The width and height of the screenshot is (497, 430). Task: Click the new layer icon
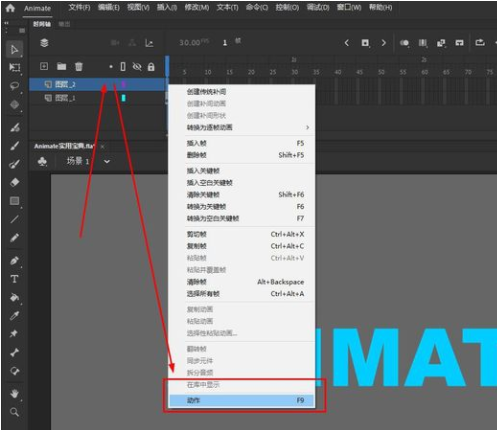[44, 66]
